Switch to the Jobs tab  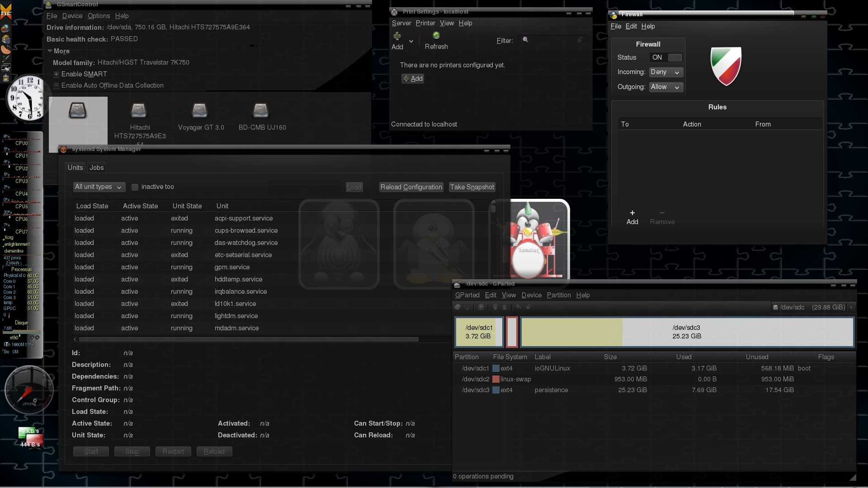point(97,168)
